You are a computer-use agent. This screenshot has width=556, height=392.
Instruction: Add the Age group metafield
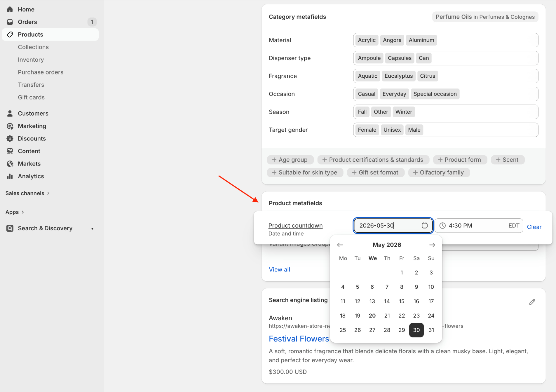(x=290, y=160)
